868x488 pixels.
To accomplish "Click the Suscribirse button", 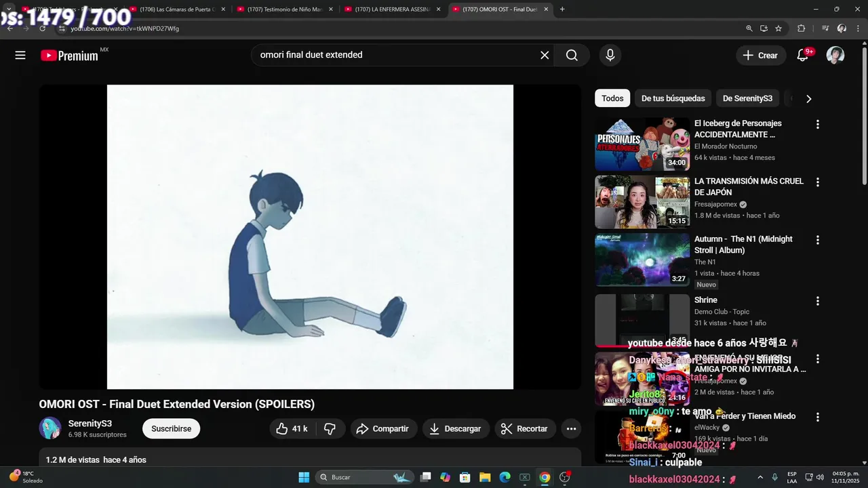I will pos(171,428).
